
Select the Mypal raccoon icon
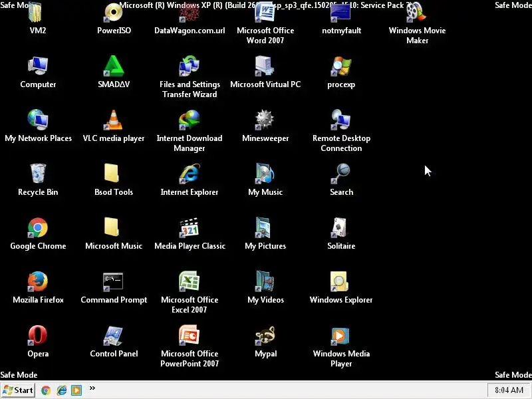(x=265, y=335)
